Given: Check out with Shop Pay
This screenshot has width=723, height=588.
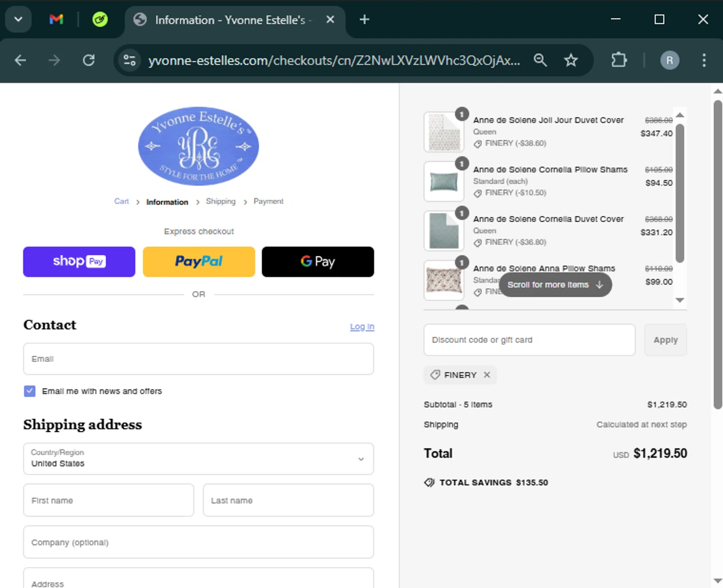Looking at the screenshot, I should click(79, 262).
